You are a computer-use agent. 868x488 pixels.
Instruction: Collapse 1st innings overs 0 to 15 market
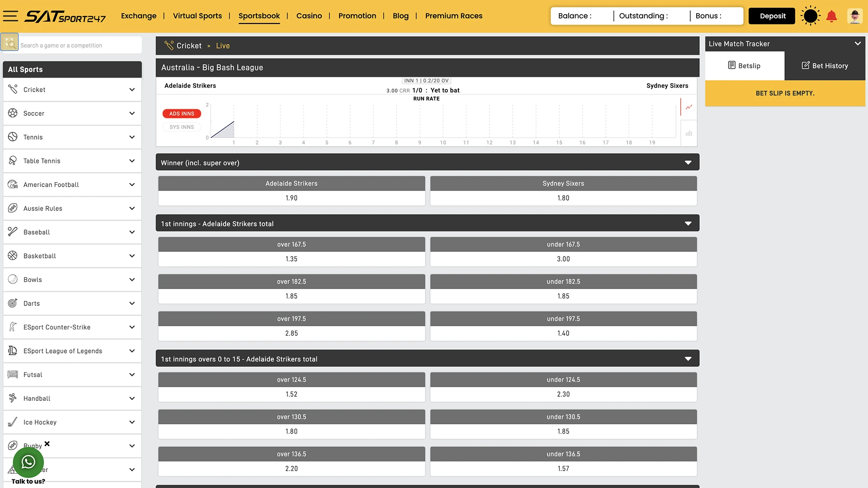[x=688, y=359]
